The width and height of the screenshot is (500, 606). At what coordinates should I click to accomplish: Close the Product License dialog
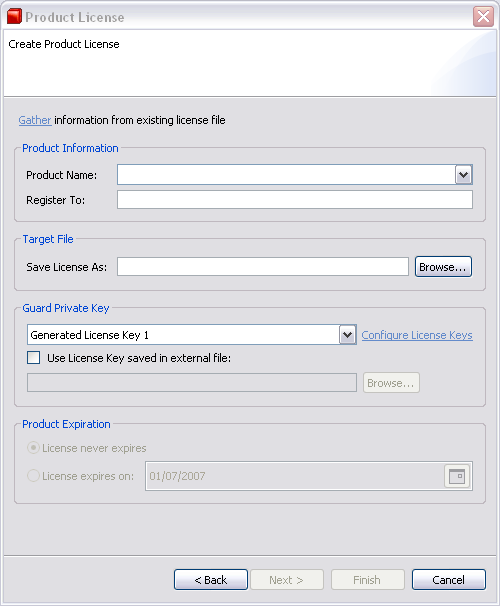point(483,17)
